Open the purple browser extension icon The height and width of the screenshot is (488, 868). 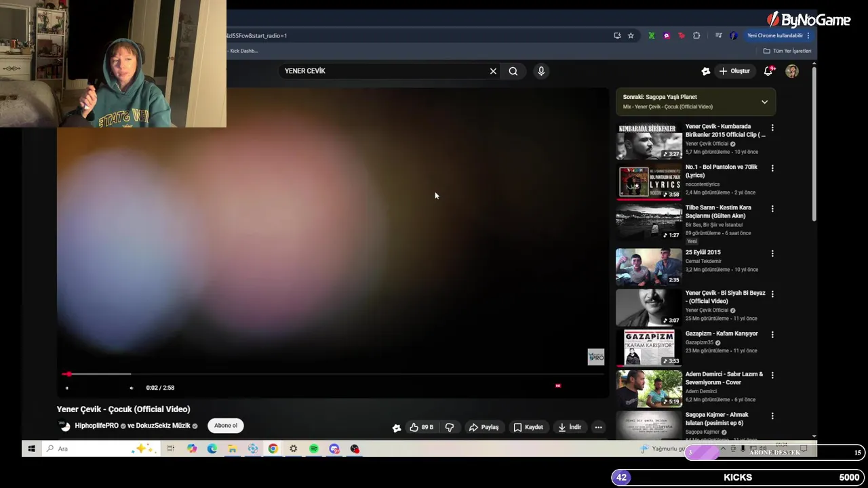click(x=667, y=36)
